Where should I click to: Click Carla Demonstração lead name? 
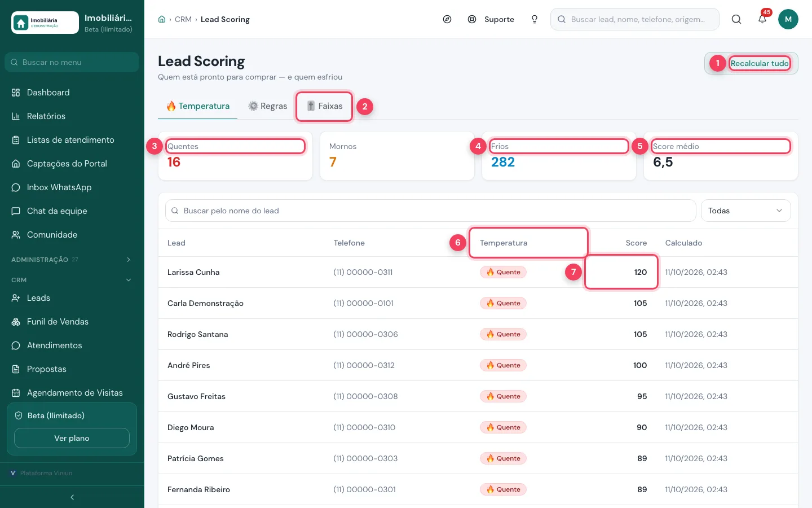pyautogui.click(x=205, y=303)
